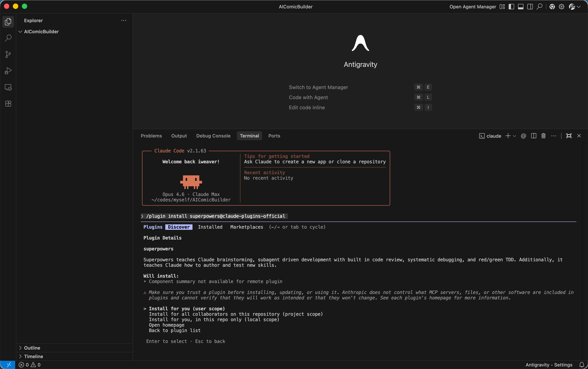
Task: Split the terminal pane
Action: click(534, 136)
